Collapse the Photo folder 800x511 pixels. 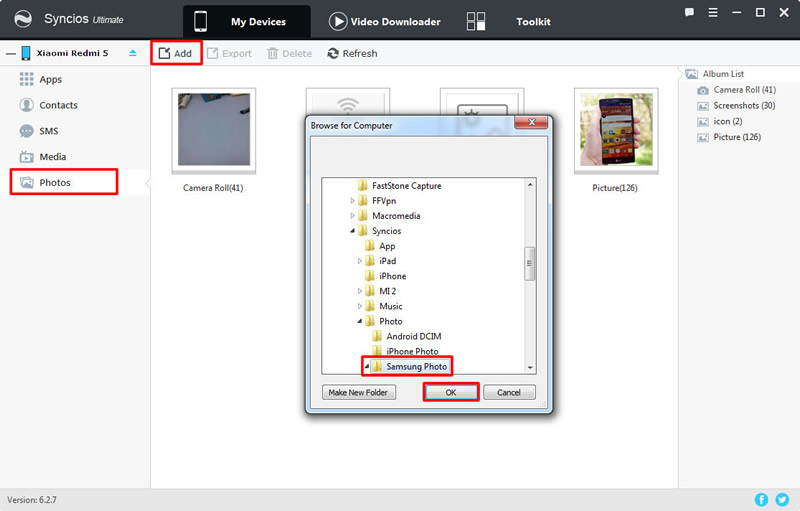tap(359, 321)
